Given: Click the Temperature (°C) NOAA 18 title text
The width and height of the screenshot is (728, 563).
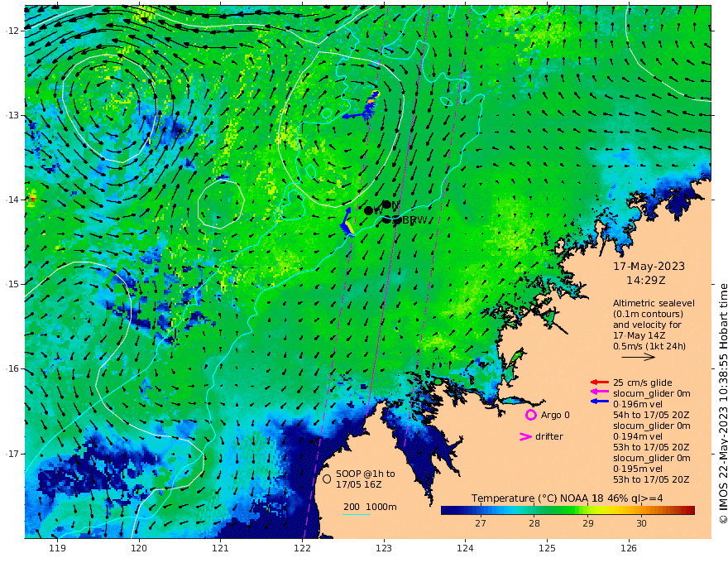Looking at the screenshot, I should (537, 498).
